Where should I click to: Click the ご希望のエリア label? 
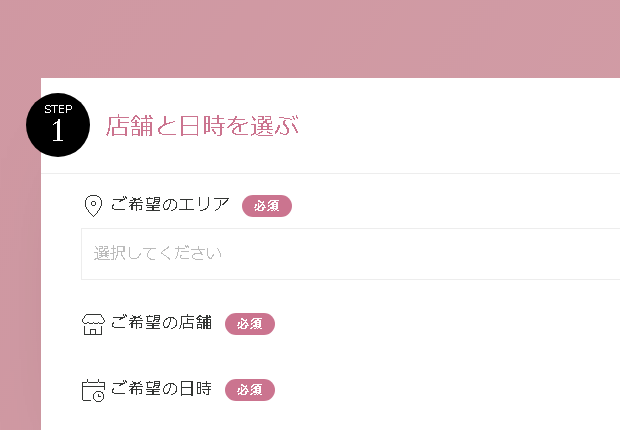point(170,205)
